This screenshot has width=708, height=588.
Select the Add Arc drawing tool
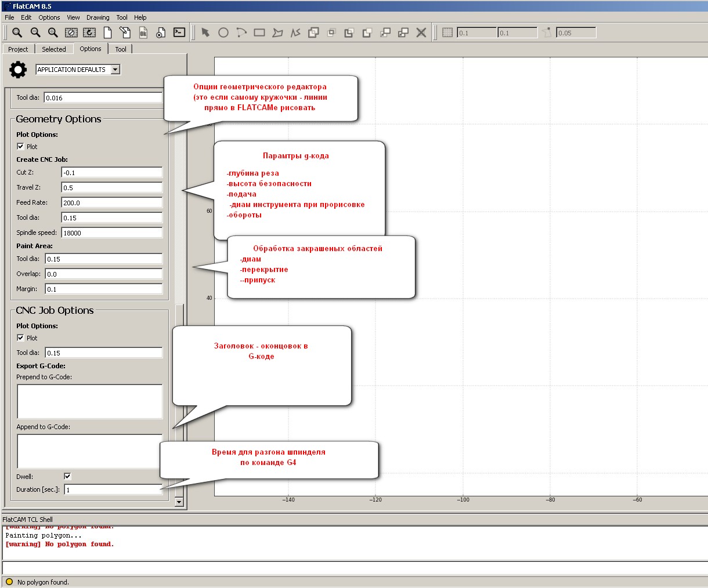(x=241, y=32)
